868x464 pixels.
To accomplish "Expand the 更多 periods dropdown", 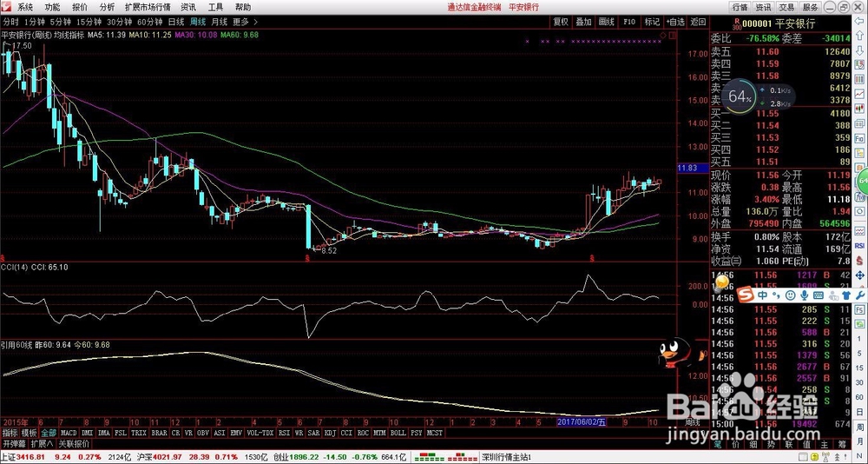I will (246, 22).
